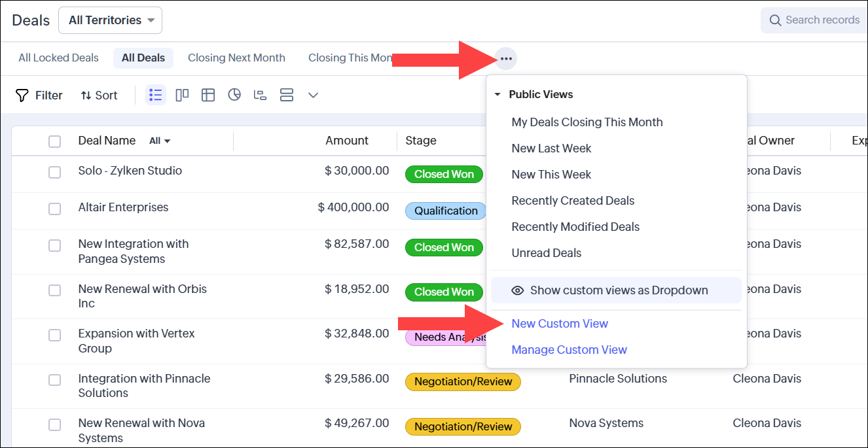Expand the chevron next to view icons
This screenshot has width=868, height=448.
[x=313, y=95]
